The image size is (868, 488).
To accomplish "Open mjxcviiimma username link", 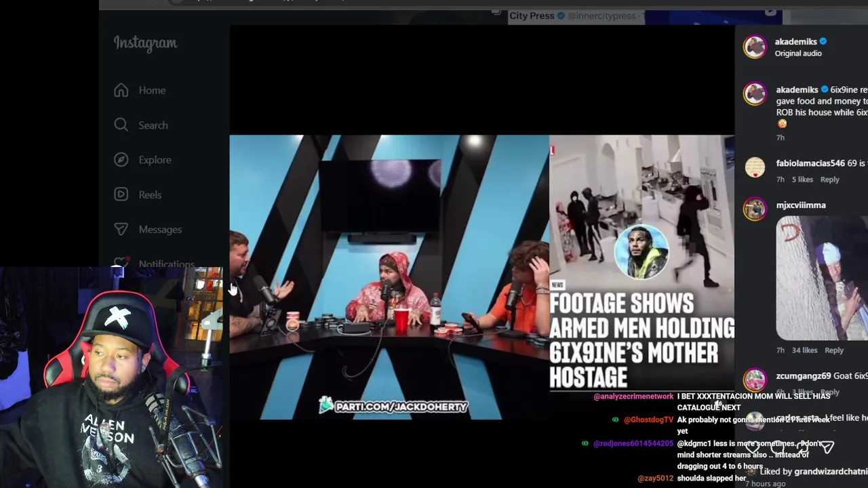I will [801, 205].
